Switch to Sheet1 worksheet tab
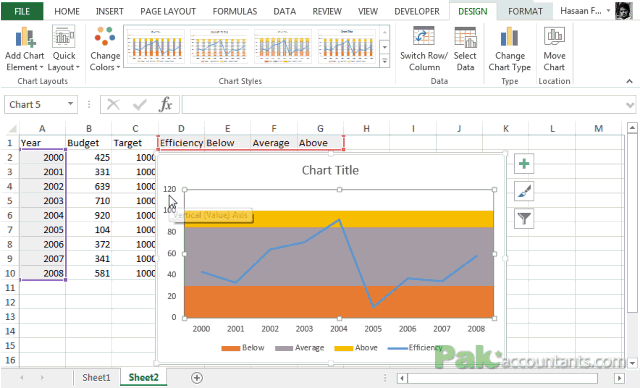This screenshot has width=640, height=388. click(x=96, y=378)
